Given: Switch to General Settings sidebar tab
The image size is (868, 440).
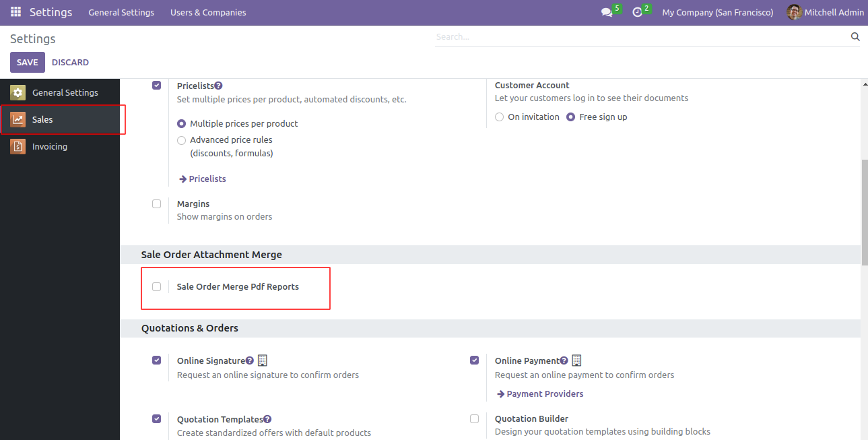Looking at the screenshot, I should (60, 92).
